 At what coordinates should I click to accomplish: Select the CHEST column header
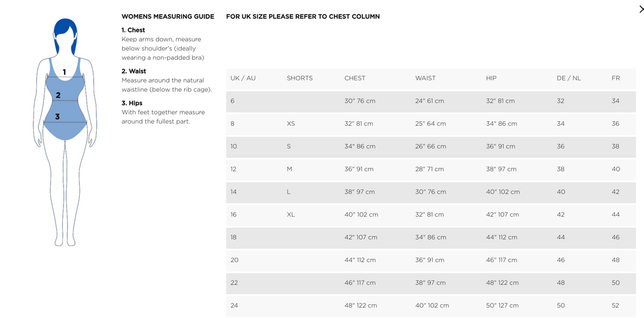coord(355,78)
